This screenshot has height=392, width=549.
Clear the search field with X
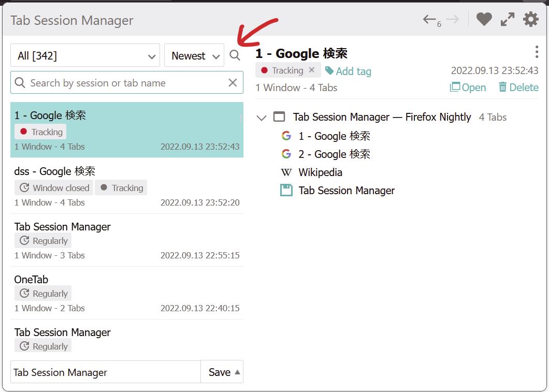233,83
